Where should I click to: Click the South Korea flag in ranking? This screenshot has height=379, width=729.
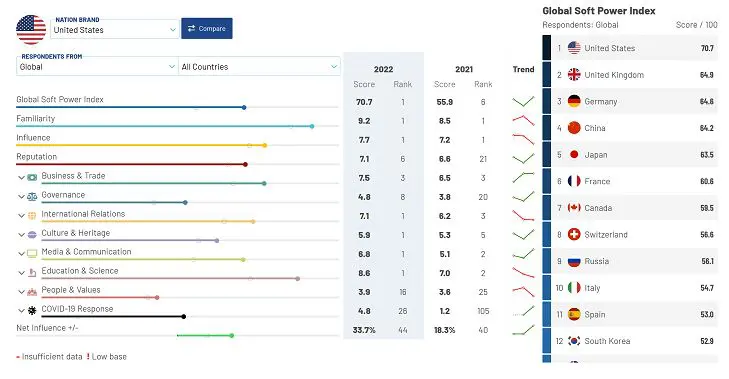point(574,341)
